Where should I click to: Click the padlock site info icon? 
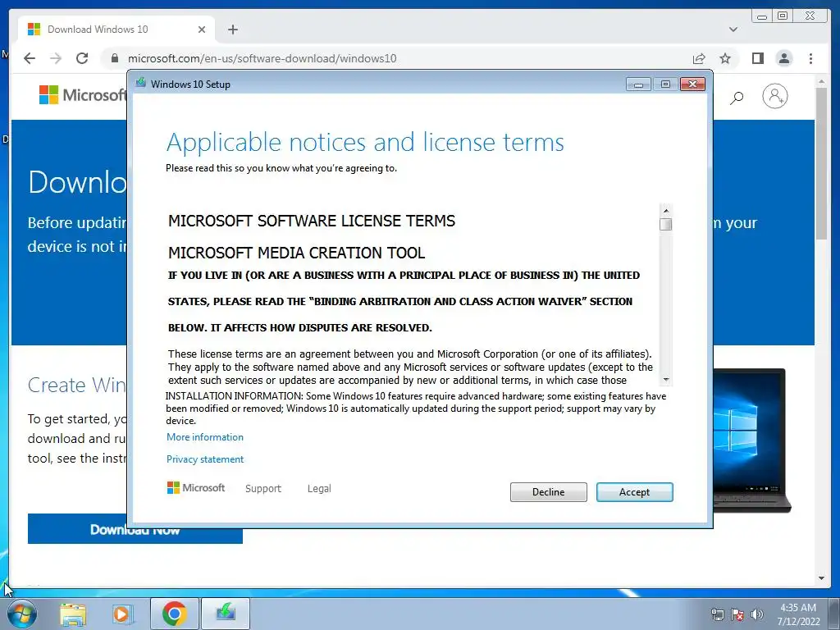click(x=115, y=58)
